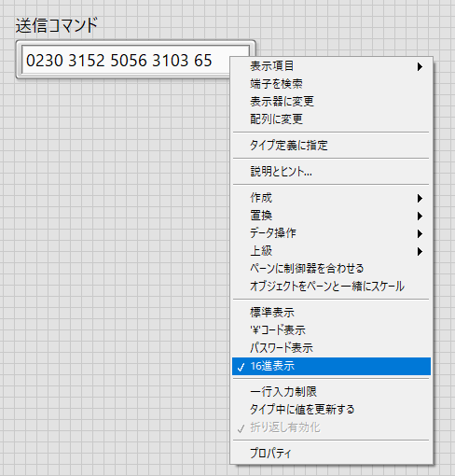This screenshot has width=455, height=476.
Task: Expand the 上級 submenu arrow
Action: [x=420, y=251]
